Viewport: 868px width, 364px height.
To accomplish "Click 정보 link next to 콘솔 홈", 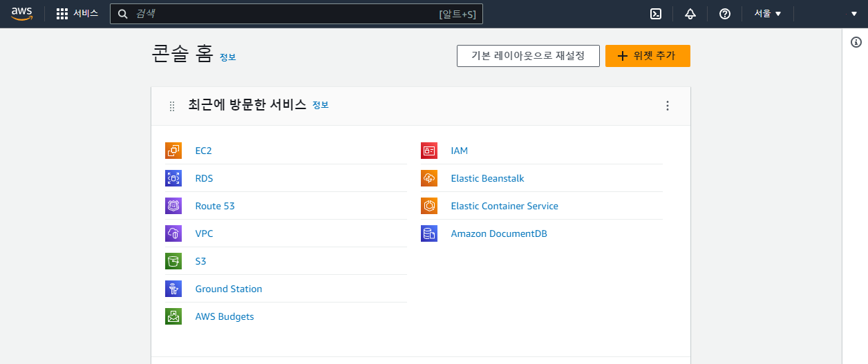I will click(228, 57).
